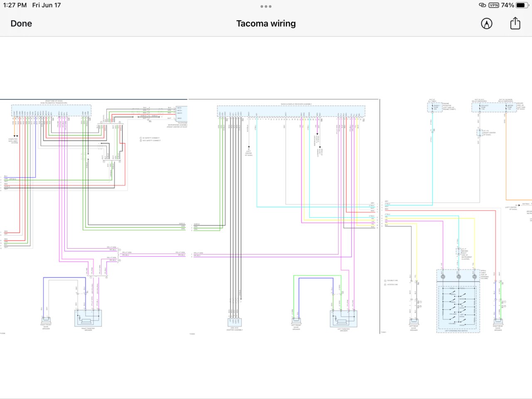Tap the Tacoma wiring title

(x=266, y=24)
